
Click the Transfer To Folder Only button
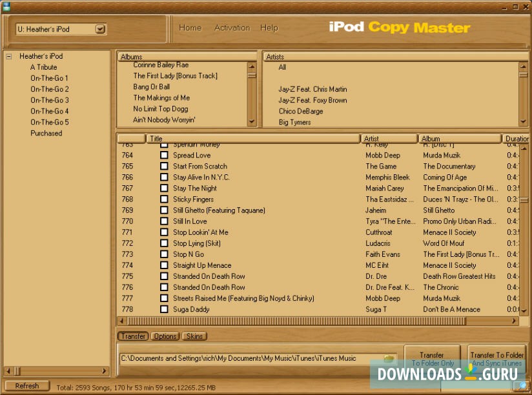pos(432,358)
